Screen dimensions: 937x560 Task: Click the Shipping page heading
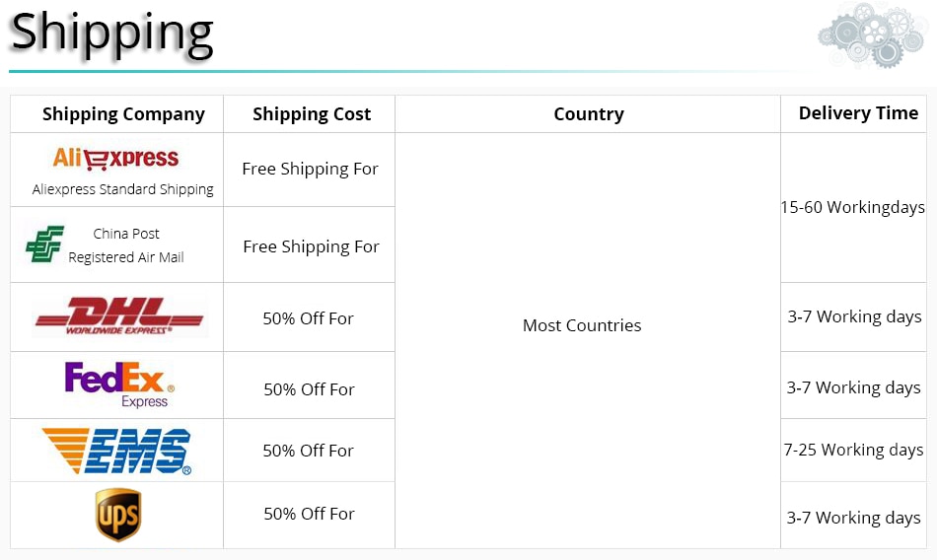111,34
